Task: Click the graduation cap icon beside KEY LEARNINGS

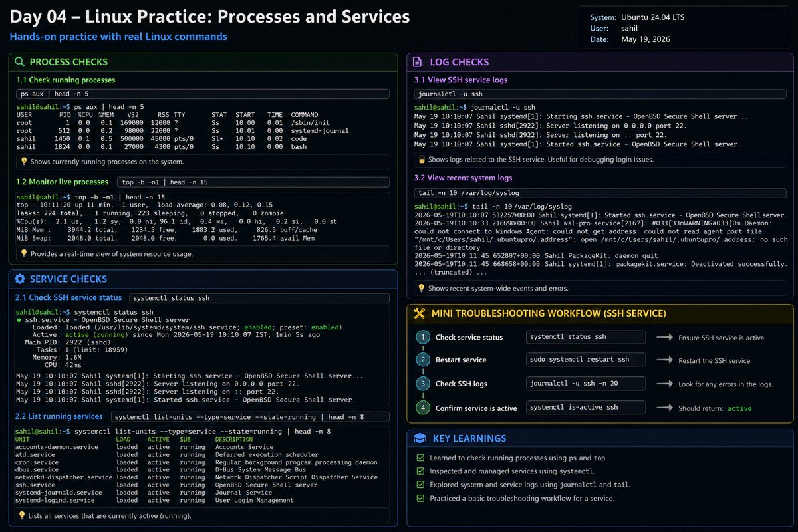Action: (420, 438)
